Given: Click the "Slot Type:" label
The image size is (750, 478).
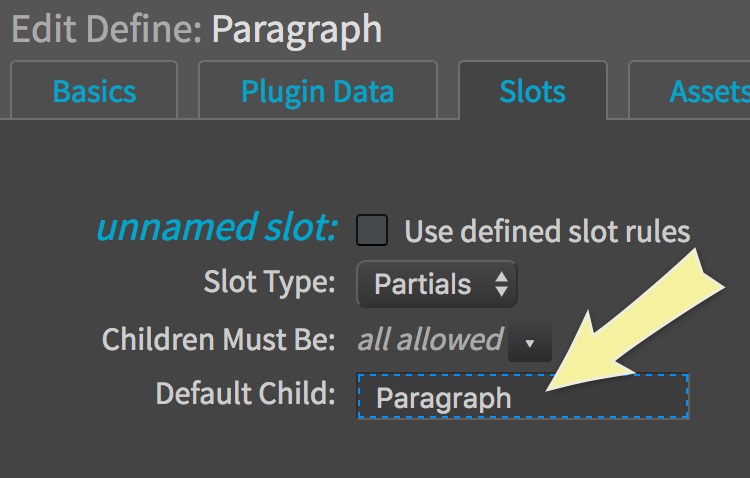Looking at the screenshot, I should (269, 283).
